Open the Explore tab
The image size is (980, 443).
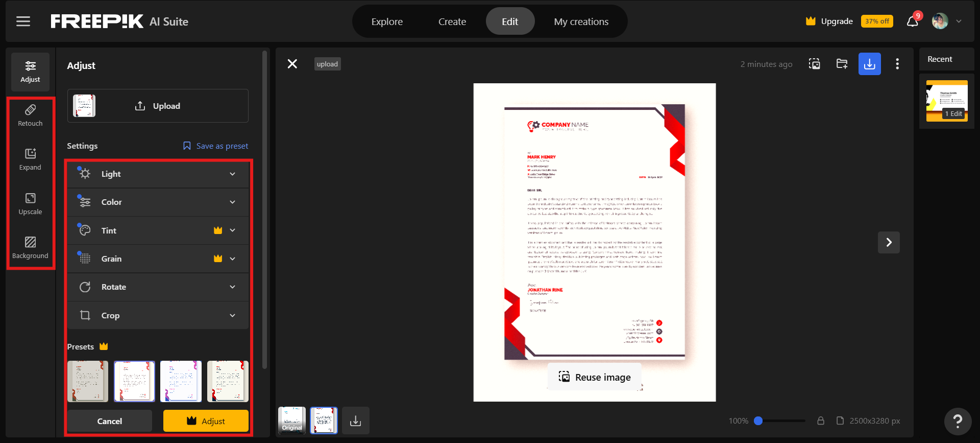pyautogui.click(x=387, y=21)
